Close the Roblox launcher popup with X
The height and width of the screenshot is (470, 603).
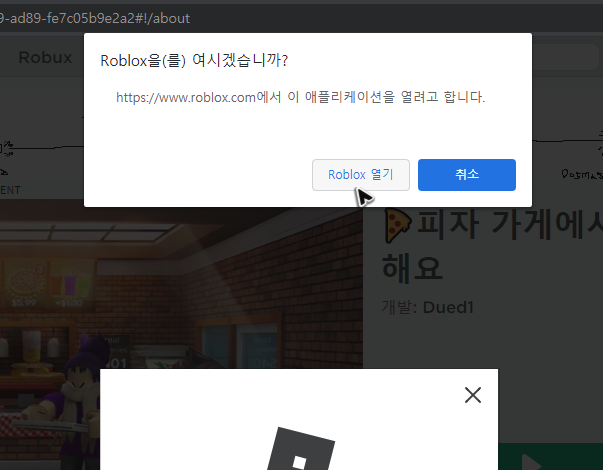point(473,395)
